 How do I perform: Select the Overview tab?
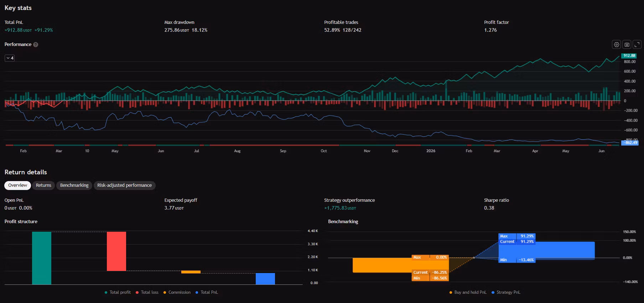tap(17, 185)
